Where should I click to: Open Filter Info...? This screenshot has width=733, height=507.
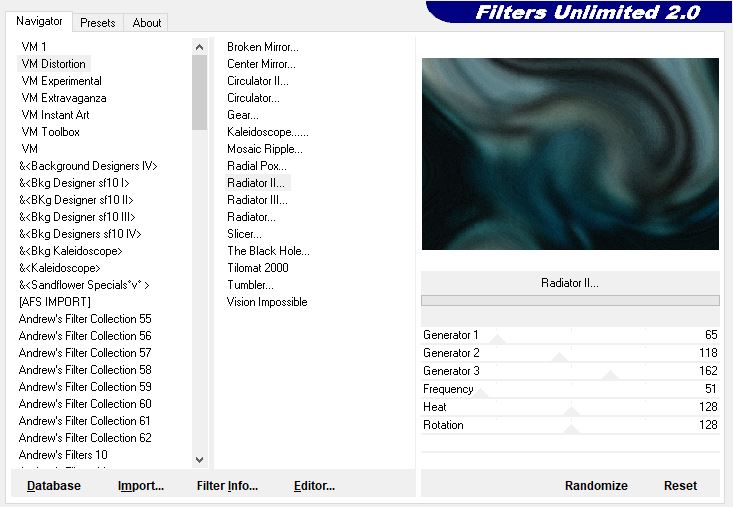(227, 486)
